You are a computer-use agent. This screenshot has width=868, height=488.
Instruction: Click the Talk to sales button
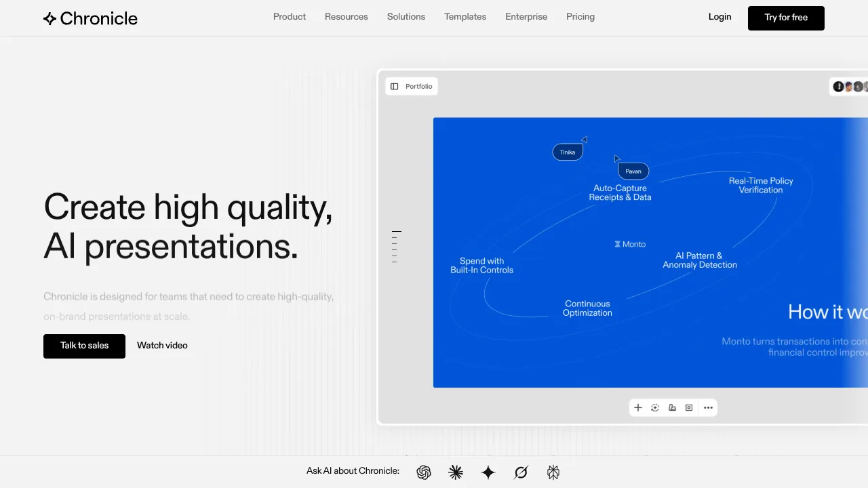coord(84,346)
